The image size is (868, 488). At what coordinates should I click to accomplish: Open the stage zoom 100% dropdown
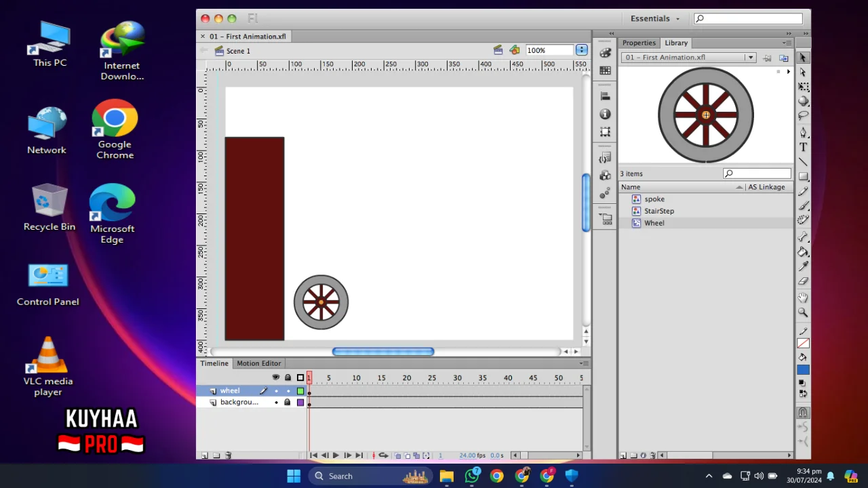pos(582,50)
